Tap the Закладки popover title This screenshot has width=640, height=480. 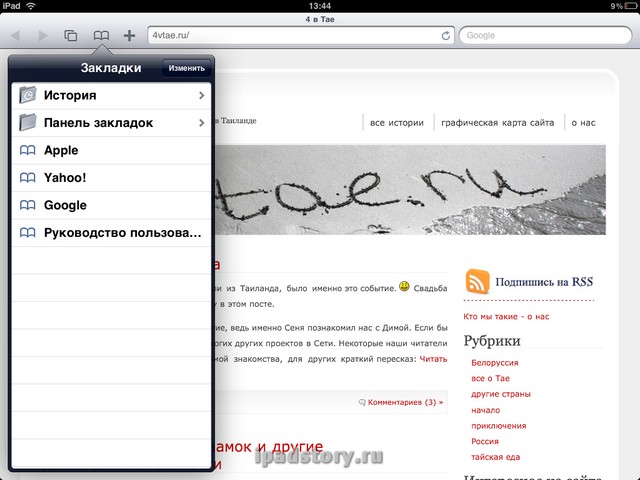click(111, 68)
